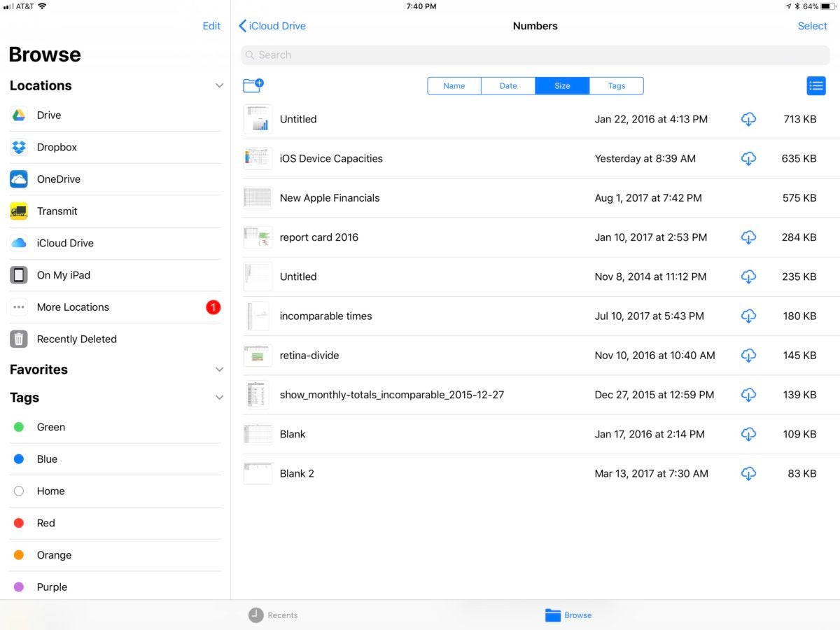The width and height of the screenshot is (840, 630).
Task: Open the On My iPad icon
Action: click(19, 275)
